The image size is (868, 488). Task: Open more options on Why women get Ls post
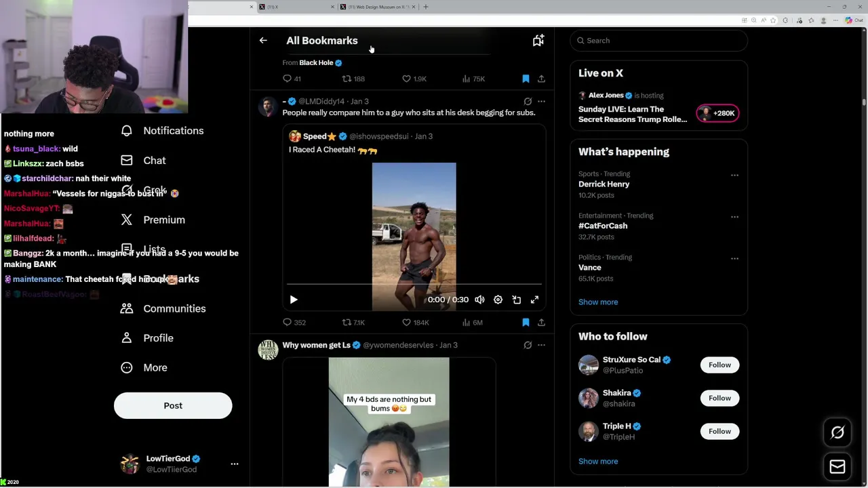541,345
